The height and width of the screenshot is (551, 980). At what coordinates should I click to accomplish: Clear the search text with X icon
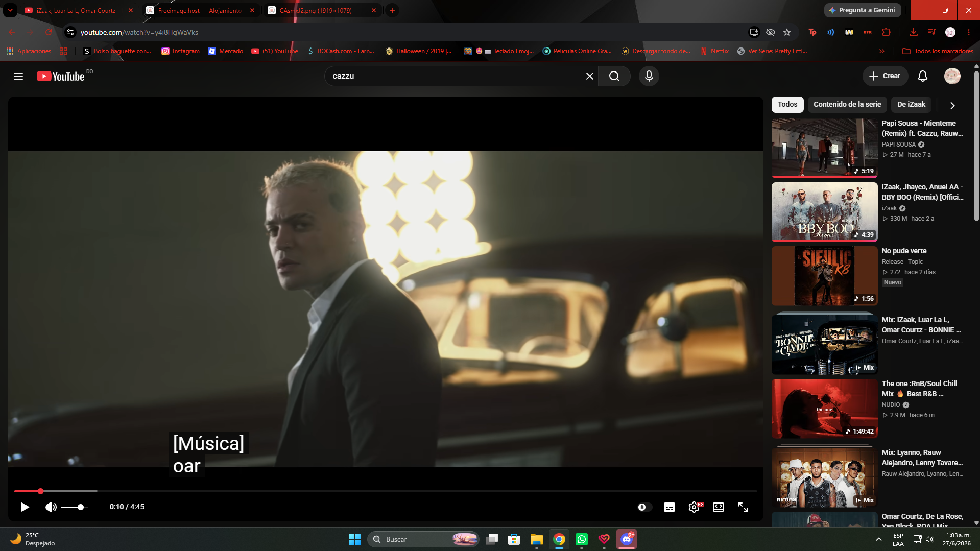tap(589, 76)
